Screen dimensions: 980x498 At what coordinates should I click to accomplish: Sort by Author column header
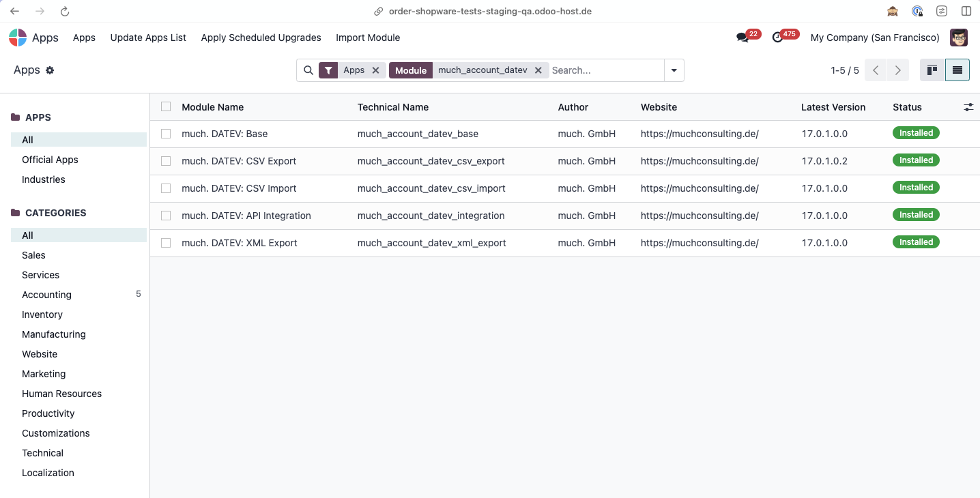coord(573,107)
